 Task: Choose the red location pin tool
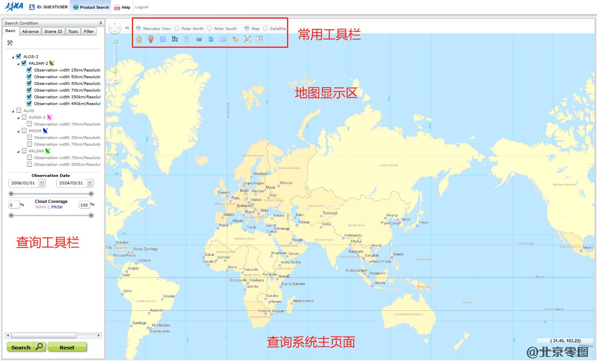click(151, 39)
